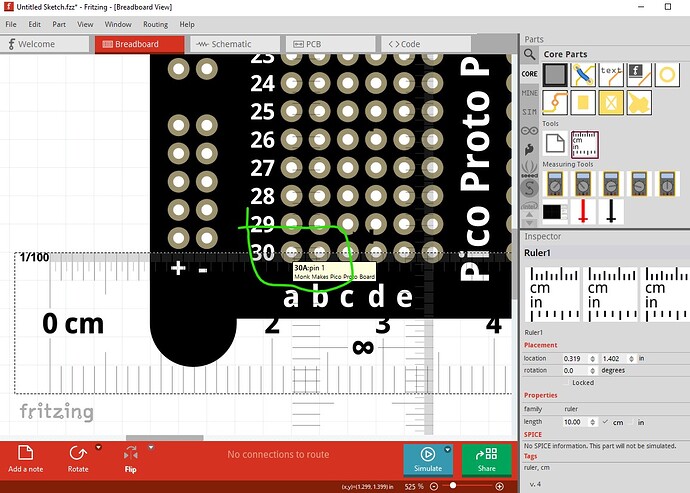The height and width of the screenshot is (493, 690).
Task: Click the zoom slider handle
Action: (452, 485)
